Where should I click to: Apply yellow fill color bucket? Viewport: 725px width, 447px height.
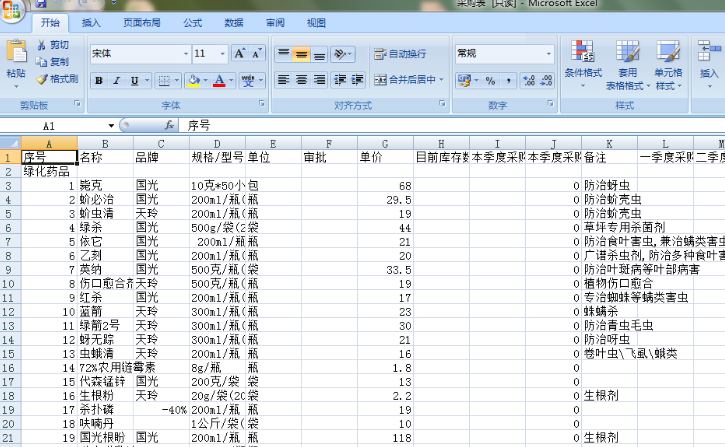194,80
